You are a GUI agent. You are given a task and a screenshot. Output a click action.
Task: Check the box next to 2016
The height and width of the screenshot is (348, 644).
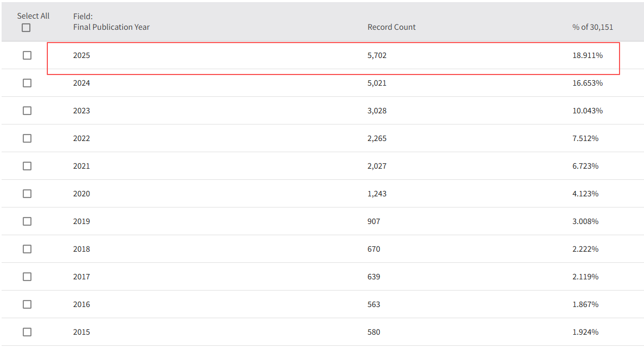[x=27, y=304]
